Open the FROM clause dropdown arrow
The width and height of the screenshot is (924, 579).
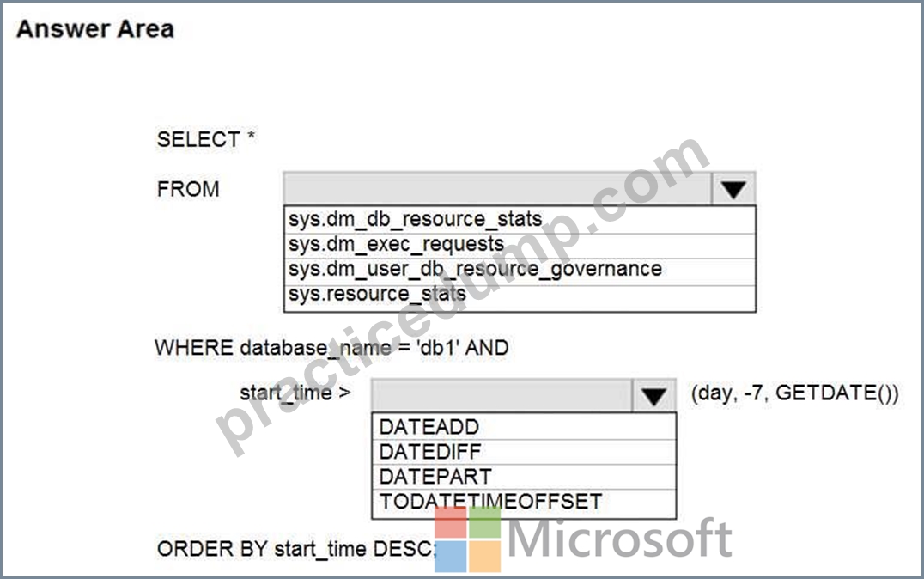[x=733, y=189]
